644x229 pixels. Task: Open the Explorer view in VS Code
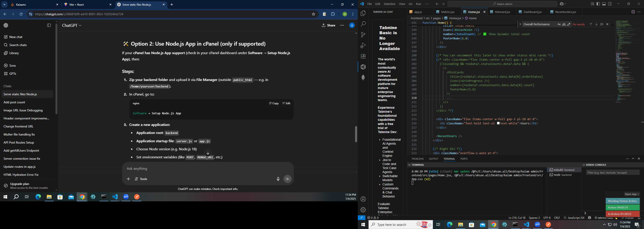363,13
